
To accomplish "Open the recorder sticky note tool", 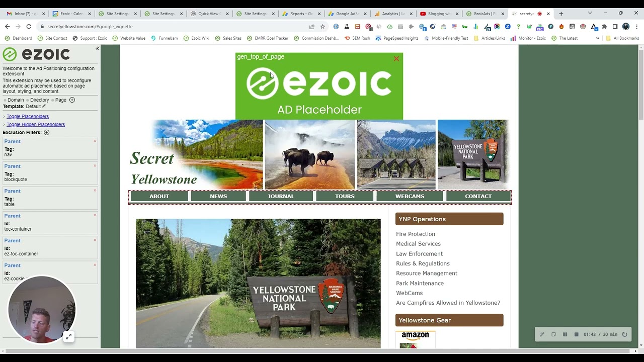I will [553, 334].
